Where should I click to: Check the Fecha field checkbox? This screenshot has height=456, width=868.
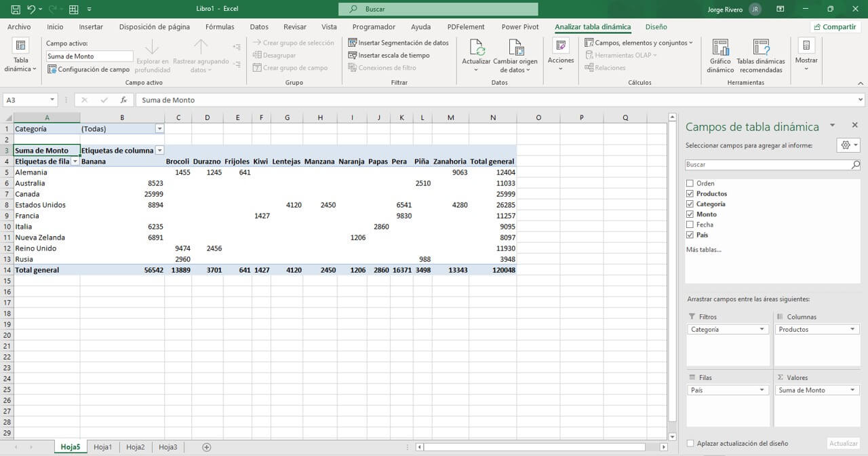[x=692, y=224]
